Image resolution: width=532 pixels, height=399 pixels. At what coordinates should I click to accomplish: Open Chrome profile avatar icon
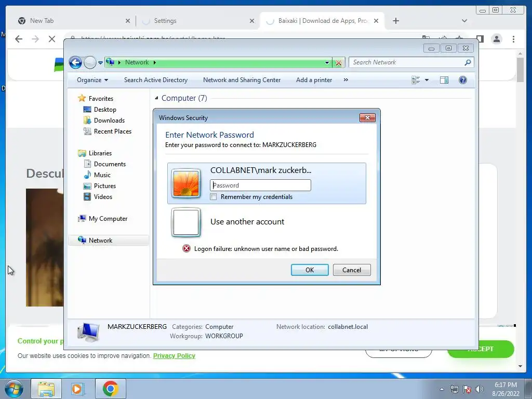pos(497,39)
